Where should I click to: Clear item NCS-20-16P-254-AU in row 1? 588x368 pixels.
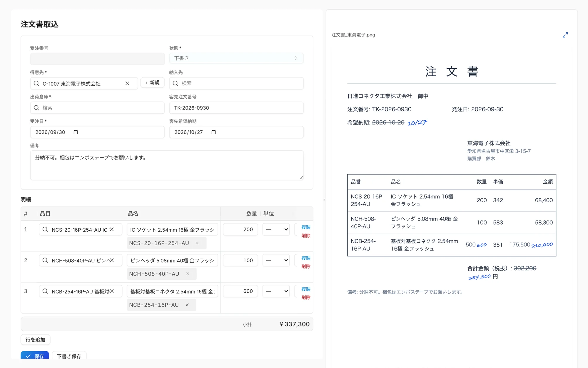click(112, 229)
